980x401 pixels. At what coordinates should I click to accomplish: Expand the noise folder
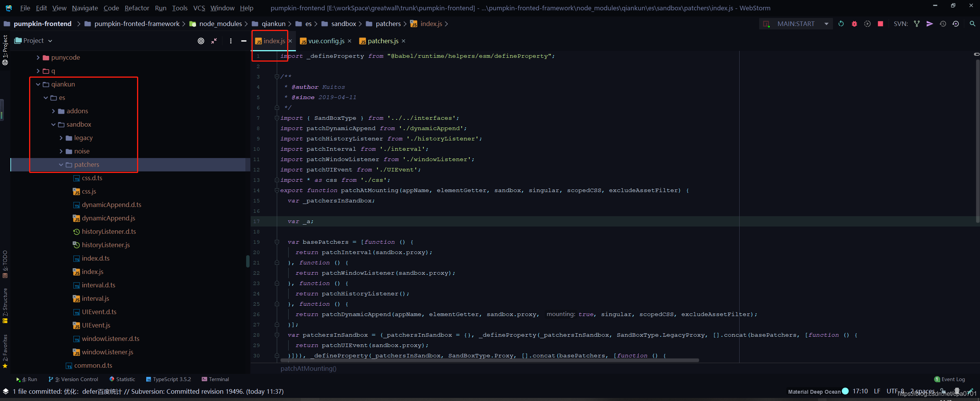61,151
